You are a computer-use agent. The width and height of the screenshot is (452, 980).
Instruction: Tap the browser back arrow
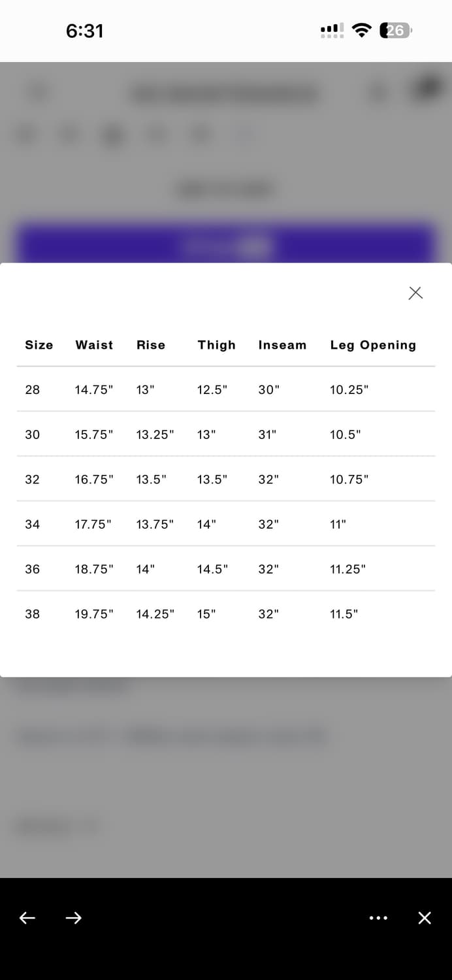point(27,918)
